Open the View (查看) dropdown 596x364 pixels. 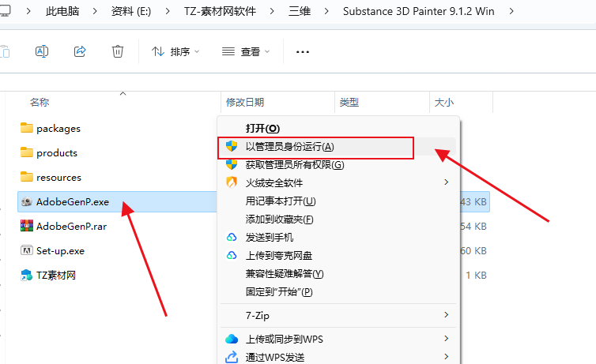(x=246, y=51)
